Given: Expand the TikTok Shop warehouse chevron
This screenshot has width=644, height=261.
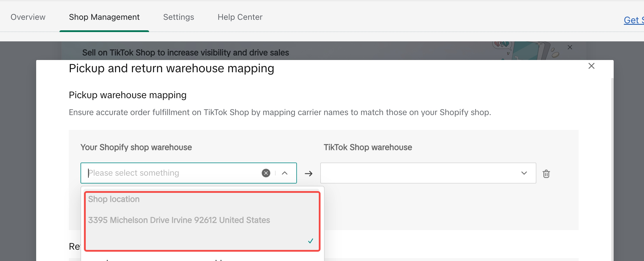Looking at the screenshot, I should (x=524, y=173).
